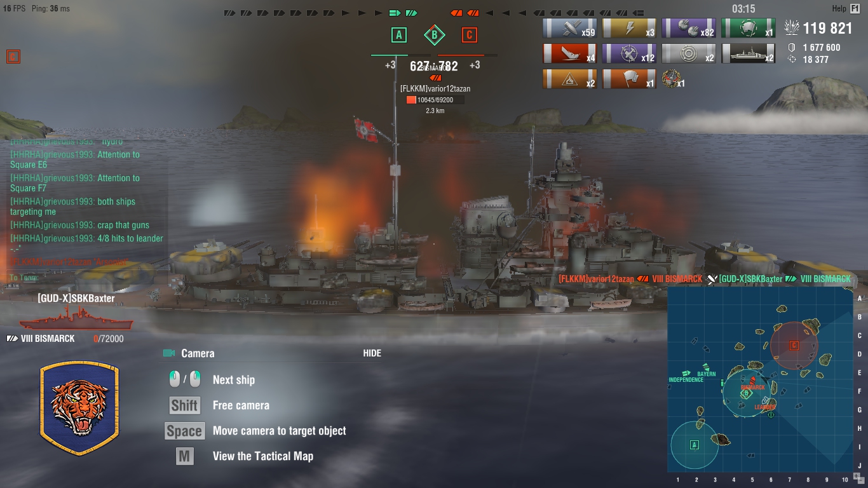
Task: Click the tiger clan emblem badge
Action: tap(79, 409)
